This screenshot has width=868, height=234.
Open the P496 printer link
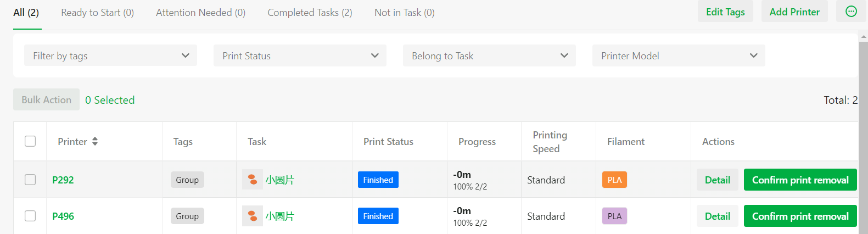point(63,216)
